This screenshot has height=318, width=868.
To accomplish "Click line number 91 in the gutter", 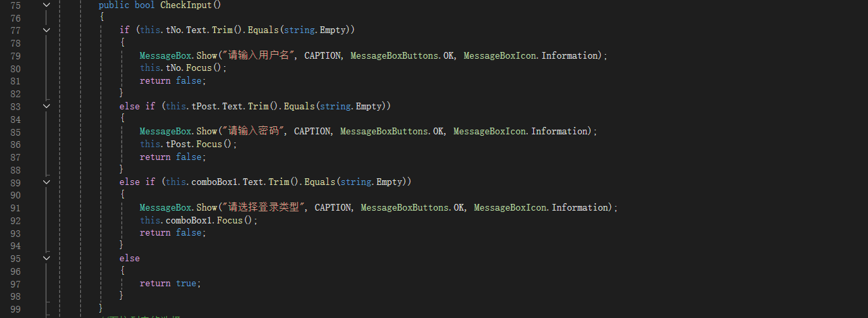I will tap(16, 207).
